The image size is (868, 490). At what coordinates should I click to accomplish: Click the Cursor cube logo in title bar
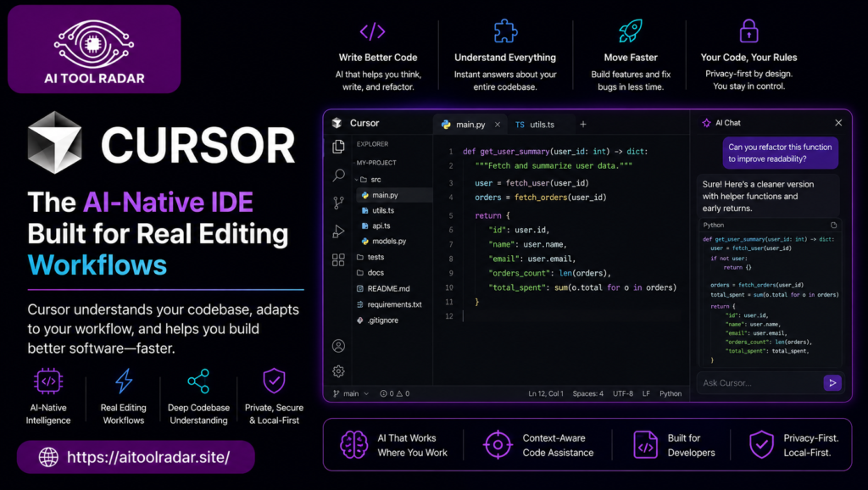tap(337, 123)
